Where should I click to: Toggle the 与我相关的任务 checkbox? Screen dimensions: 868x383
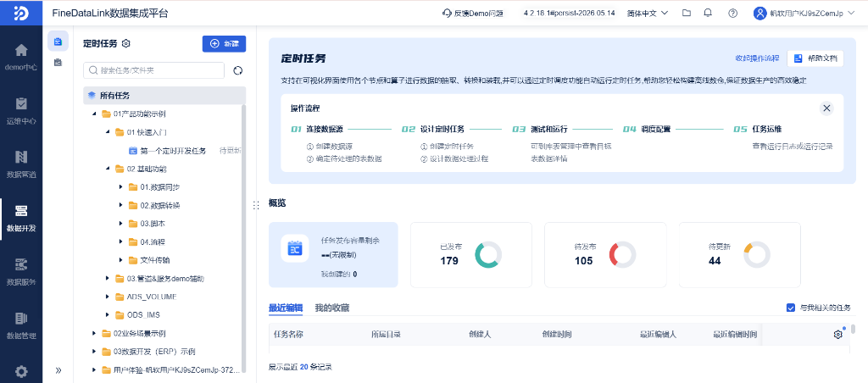click(791, 308)
